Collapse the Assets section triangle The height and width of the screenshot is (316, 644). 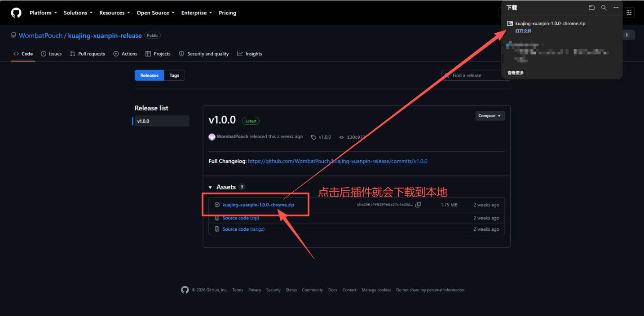pos(210,187)
